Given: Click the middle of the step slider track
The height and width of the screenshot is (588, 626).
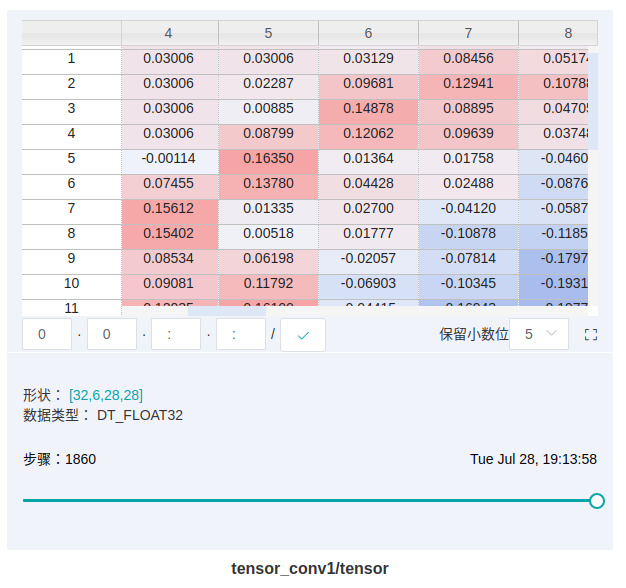Looking at the screenshot, I should (x=310, y=500).
